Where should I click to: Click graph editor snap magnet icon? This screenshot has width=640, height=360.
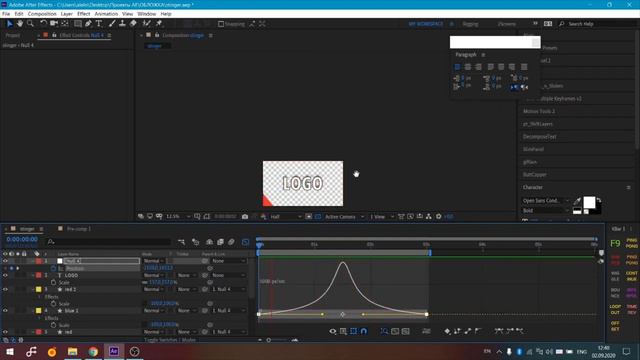pos(364,331)
